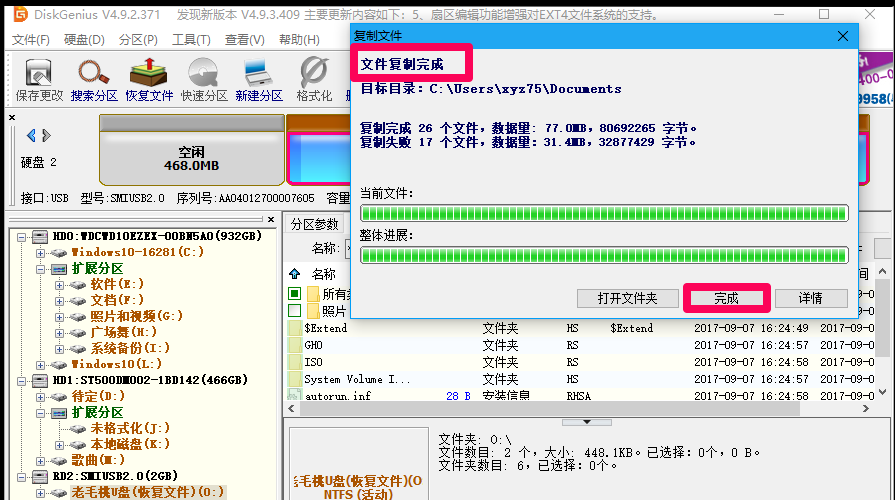895x500 pixels.
Task: Click the ISO folder icon
Action: point(295,362)
